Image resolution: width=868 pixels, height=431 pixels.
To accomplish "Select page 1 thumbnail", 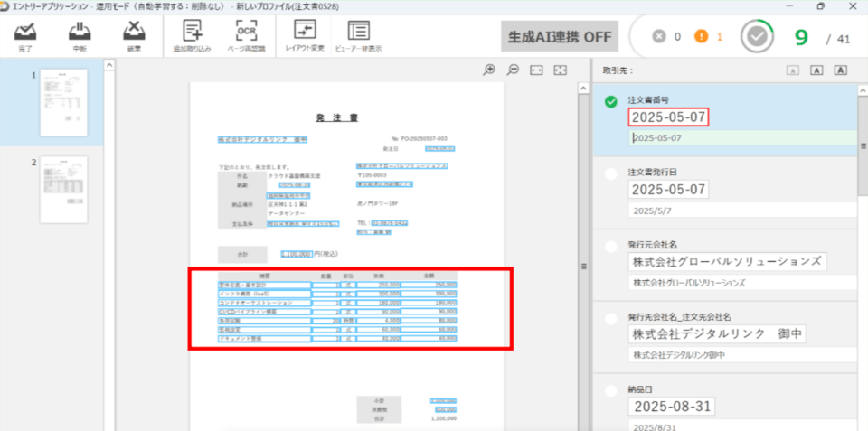I will tap(63, 102).
